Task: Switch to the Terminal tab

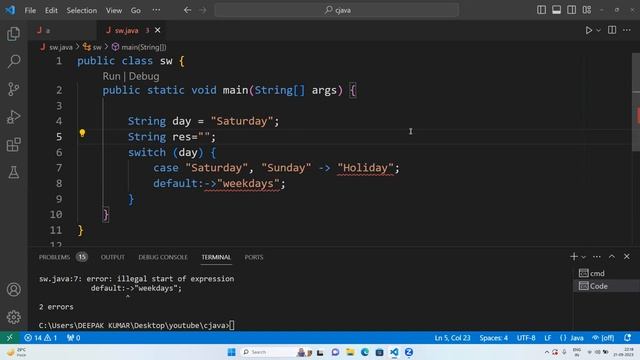Action: [x=216, y=257]
